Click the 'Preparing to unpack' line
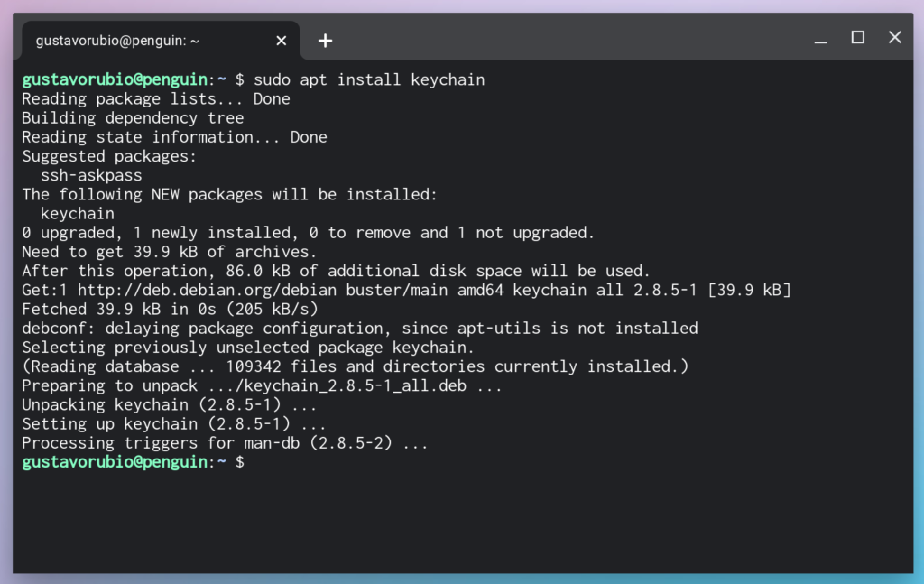924x584 pixels. (x=262, y=385)
